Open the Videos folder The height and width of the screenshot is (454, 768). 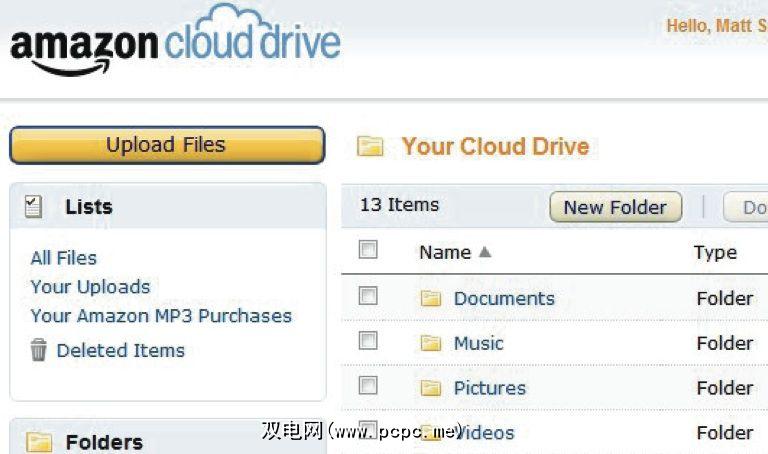[x=486, y=432]
